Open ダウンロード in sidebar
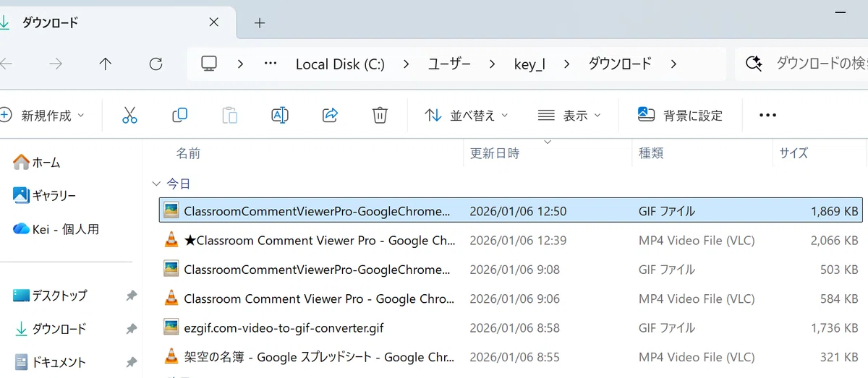This screenshot has height=378, width=868. click(51, 329)
